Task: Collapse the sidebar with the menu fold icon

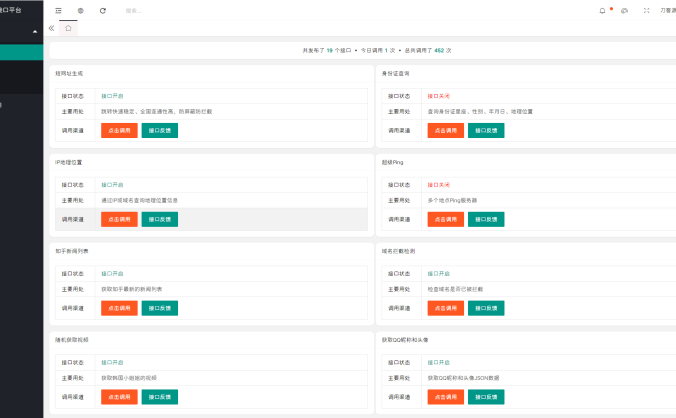Action: pyautogui.click(x=59, y=10)
